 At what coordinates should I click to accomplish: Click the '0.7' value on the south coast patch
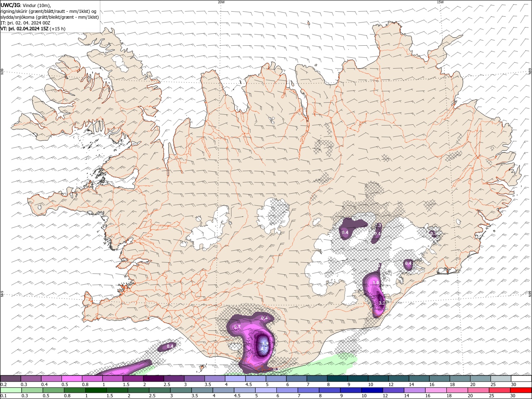click(x=238, y=328)
